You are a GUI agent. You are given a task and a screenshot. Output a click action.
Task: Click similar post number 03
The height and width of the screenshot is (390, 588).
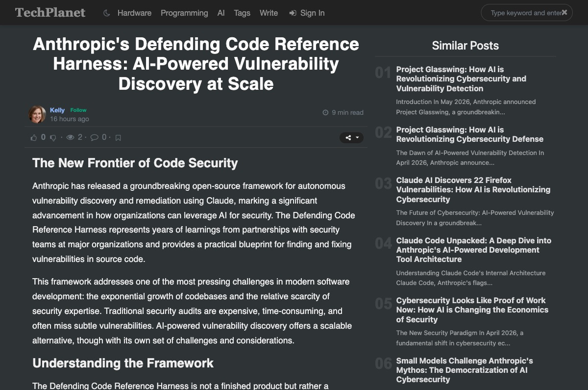click(383, 184)
